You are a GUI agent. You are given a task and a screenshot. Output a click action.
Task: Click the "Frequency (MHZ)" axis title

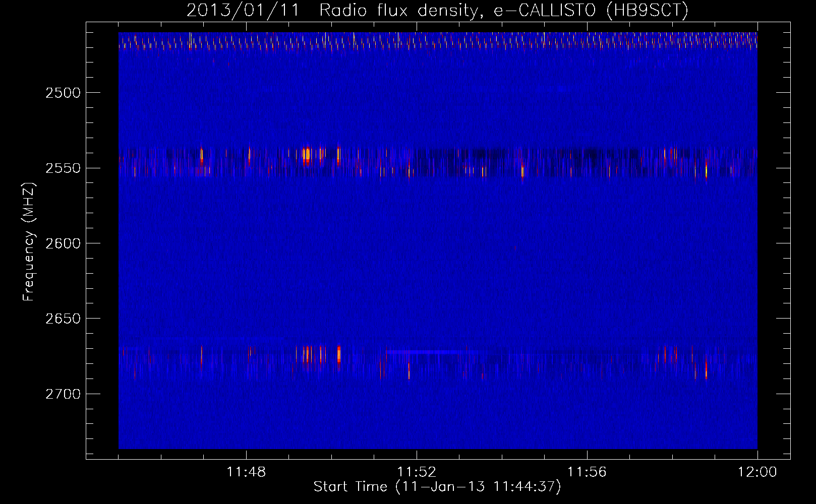tap(29, 242)
